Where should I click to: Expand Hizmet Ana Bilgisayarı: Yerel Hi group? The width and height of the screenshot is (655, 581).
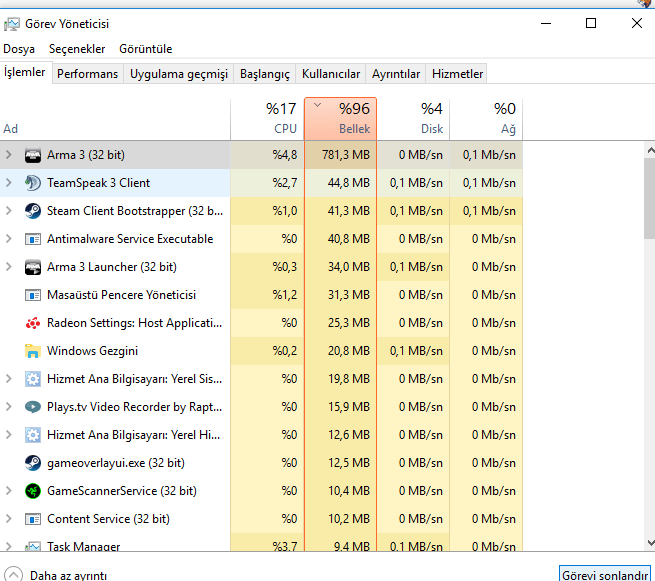pos(8,435)
